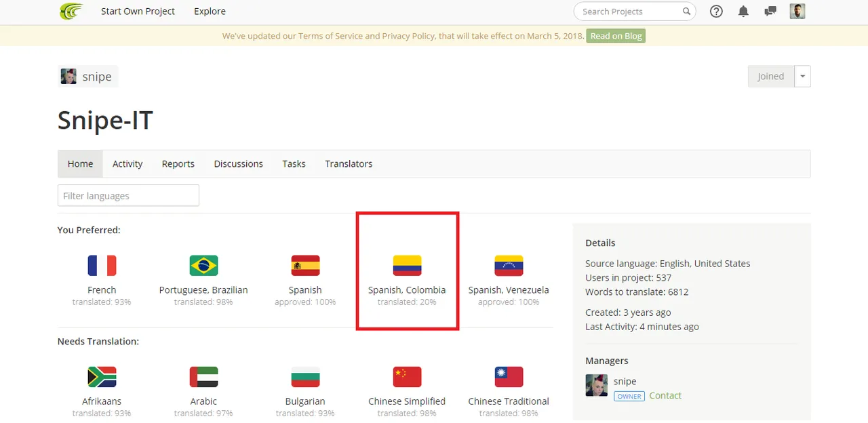Open the Activity tab
Screen dimensions: 868x423
[x=127, y=164]
